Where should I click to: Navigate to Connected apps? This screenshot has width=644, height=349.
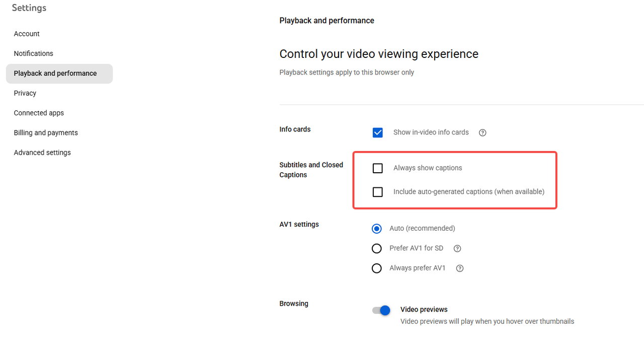coord(39,113)
